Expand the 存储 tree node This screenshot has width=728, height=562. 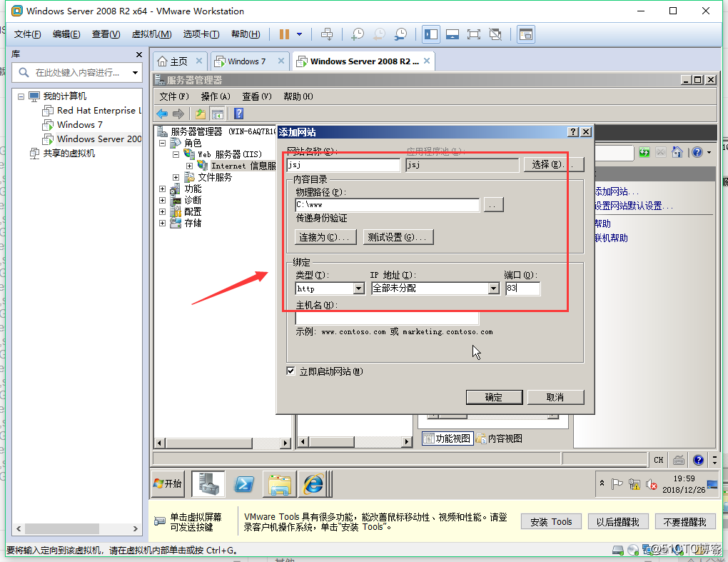162,224
